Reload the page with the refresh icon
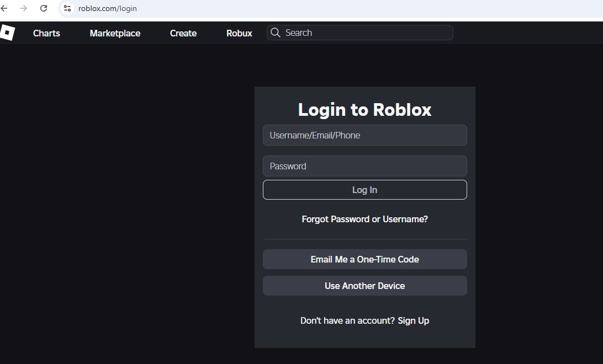This screenshot has width=603, height=364. 43,8
